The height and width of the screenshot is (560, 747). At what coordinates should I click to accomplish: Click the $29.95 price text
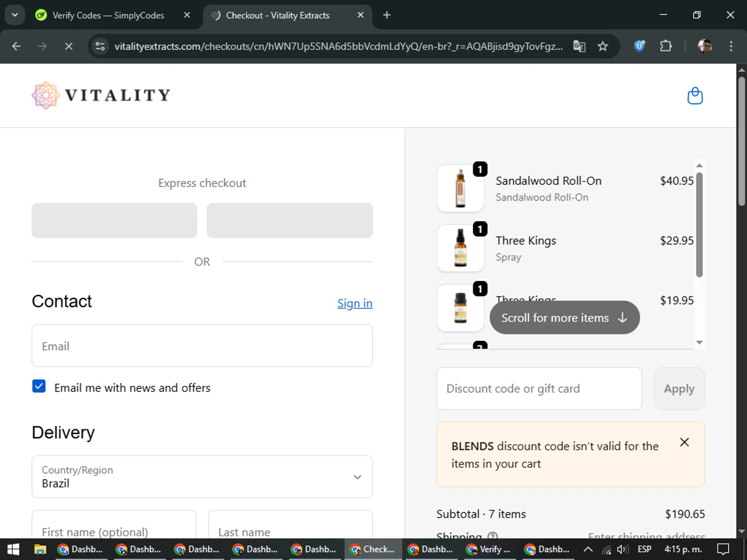(677, 240)
